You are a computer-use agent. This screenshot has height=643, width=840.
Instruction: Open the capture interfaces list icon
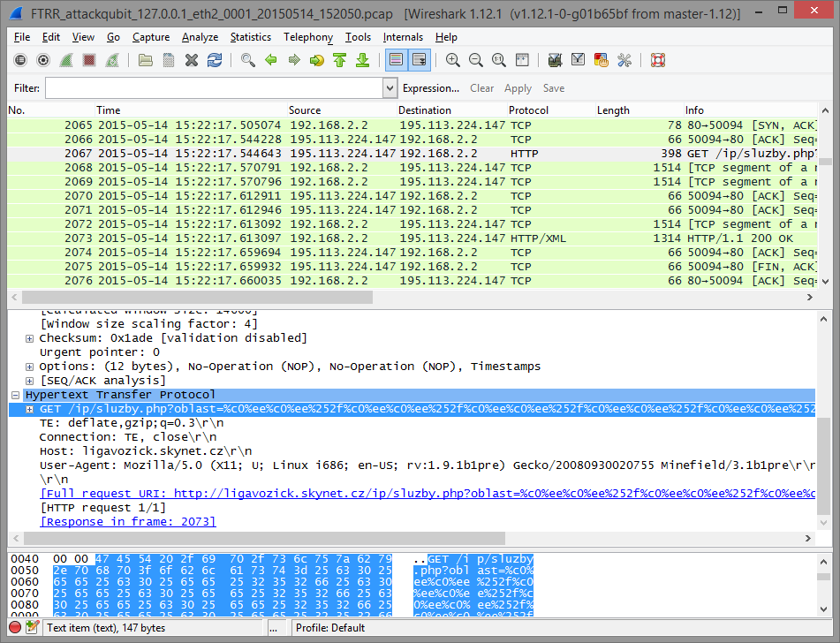[x=20, y=60]
